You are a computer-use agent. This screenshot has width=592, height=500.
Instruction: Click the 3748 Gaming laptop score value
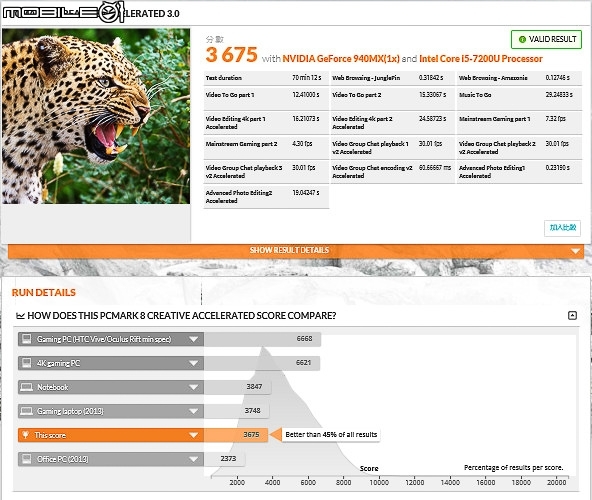click(253, 410)
